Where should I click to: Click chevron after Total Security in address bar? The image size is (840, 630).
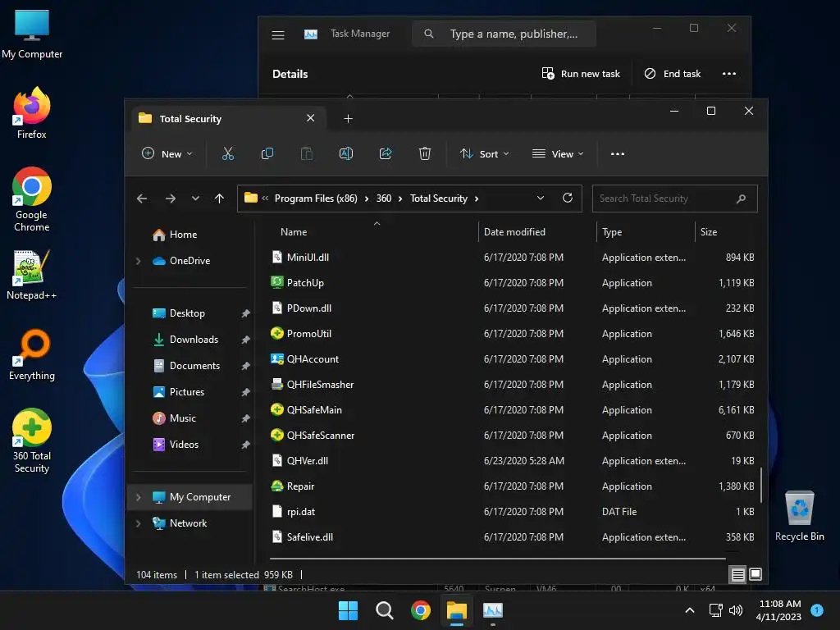coord(477,199)
